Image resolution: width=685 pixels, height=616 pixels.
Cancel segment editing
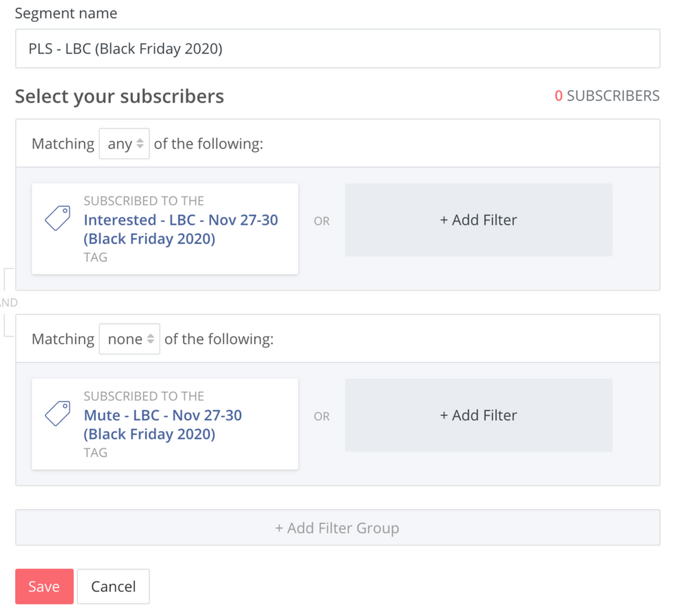click(113, 587)
